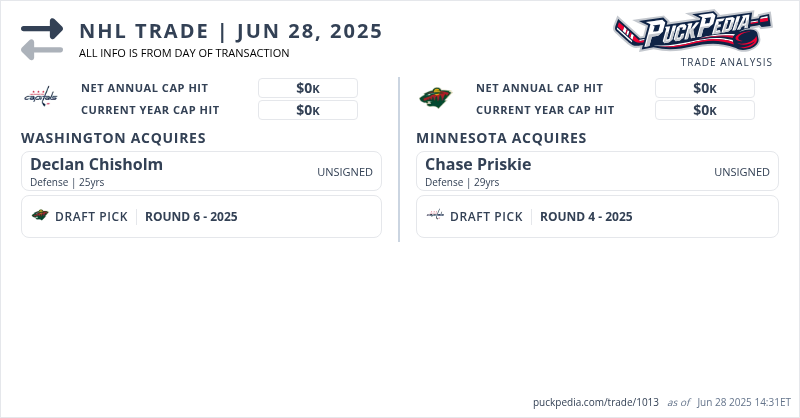Open Declan Chisholm player name
This screenshot has height=418, width=800.
(96, 164)
